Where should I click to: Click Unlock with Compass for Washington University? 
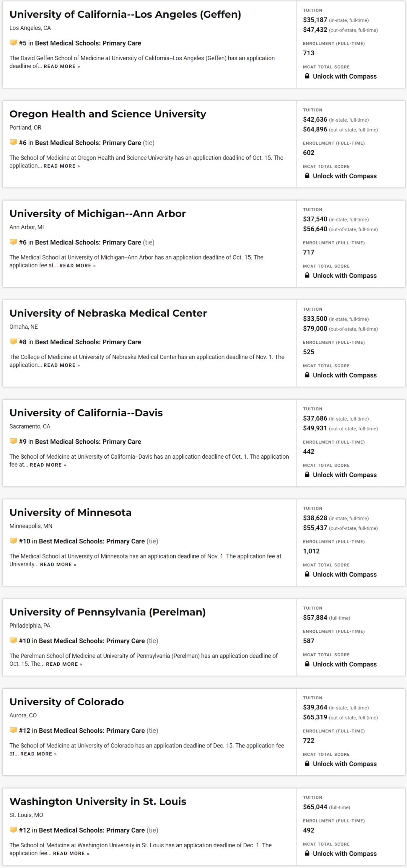[x=344, y=853]
